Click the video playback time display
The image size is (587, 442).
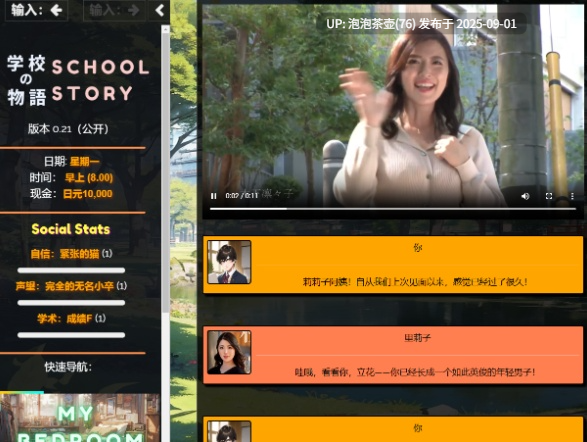(x=241, y=196)
